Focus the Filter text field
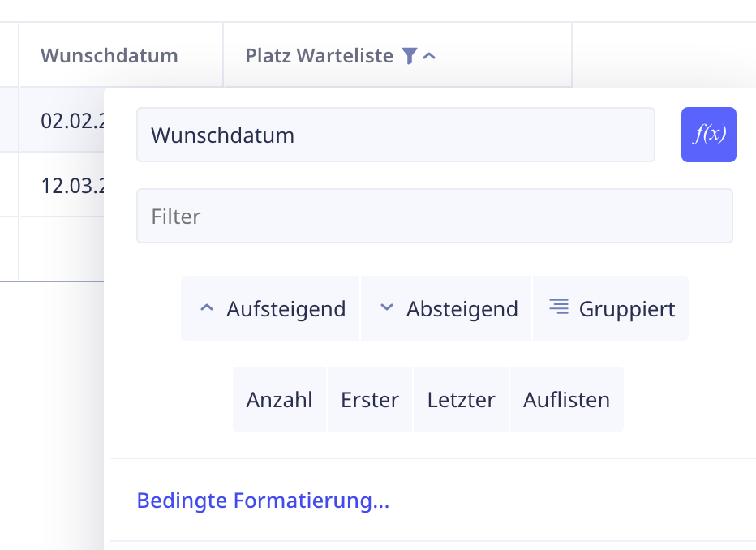Viewport: 756px width, 550px height. pyautogui.click(x=434, y=217)
